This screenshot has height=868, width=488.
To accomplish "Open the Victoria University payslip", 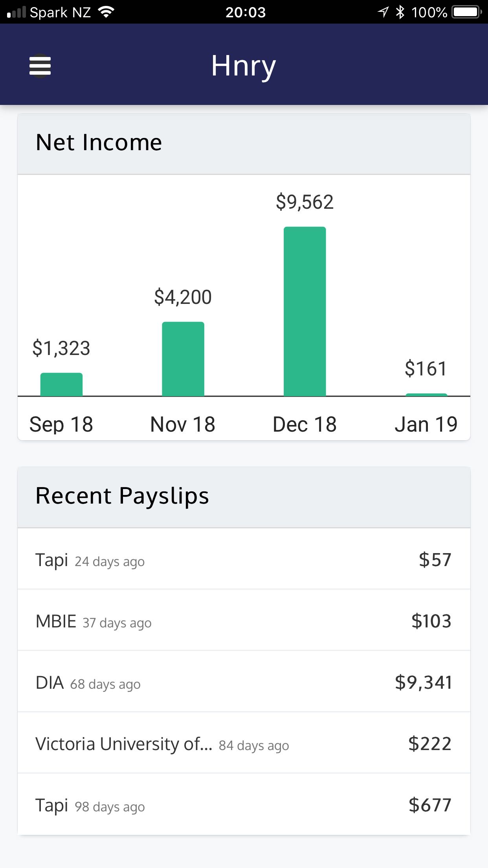I will 244,744.
